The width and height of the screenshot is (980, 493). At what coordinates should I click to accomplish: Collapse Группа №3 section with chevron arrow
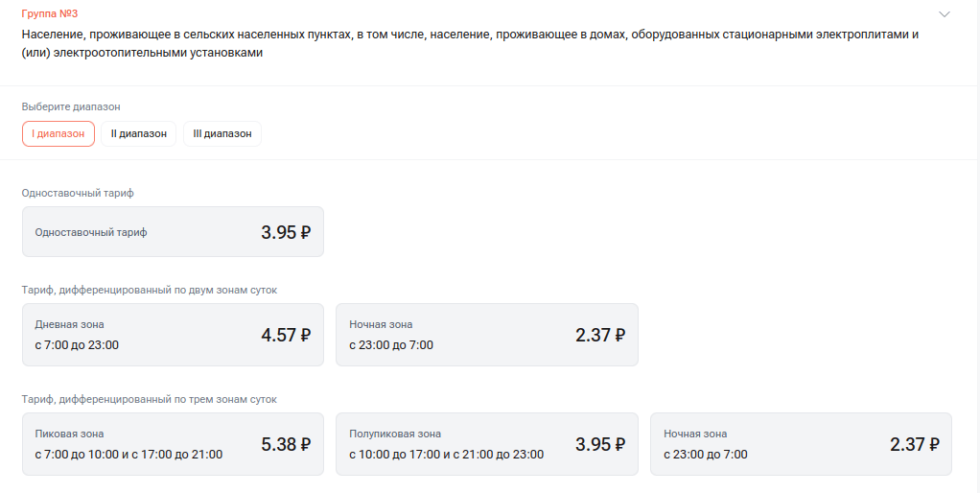[945, 14]
